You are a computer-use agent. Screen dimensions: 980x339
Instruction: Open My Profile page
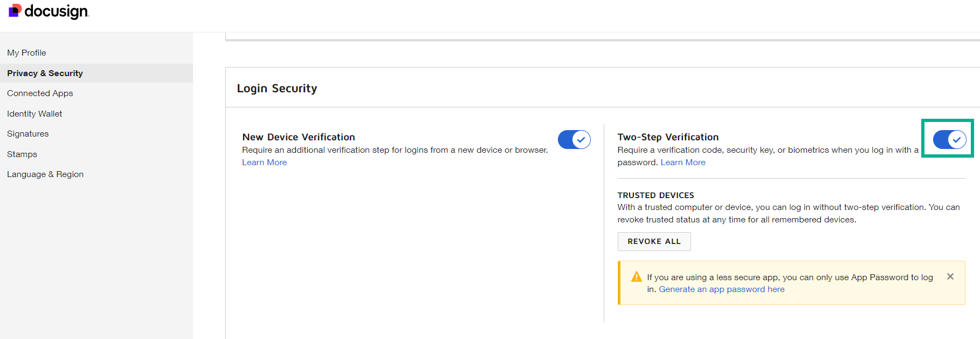click(26, 53)
